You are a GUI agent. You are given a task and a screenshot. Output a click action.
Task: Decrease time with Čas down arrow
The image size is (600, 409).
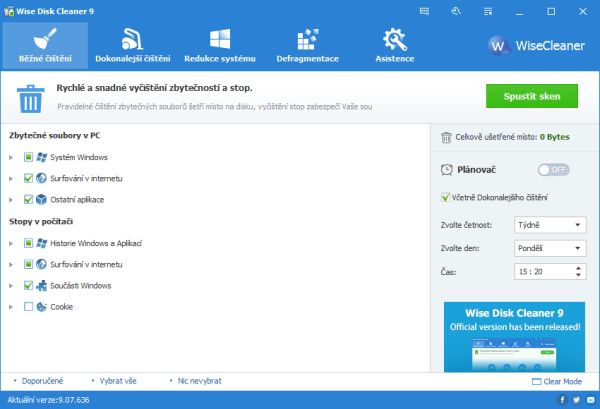click(579, 275)
